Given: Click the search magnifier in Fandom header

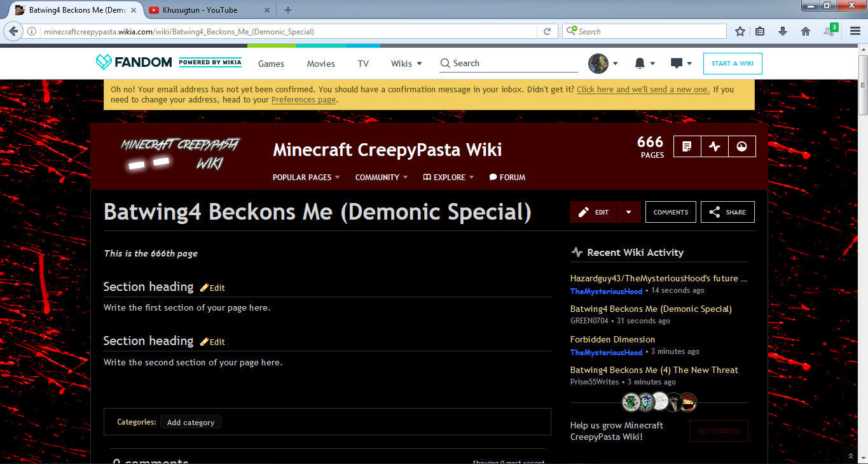Looking at the screenshot, I should click(x=445, y=63).
